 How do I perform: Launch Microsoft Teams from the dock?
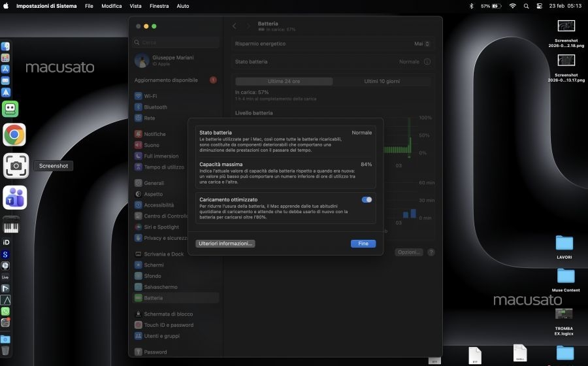coord(14,197)
